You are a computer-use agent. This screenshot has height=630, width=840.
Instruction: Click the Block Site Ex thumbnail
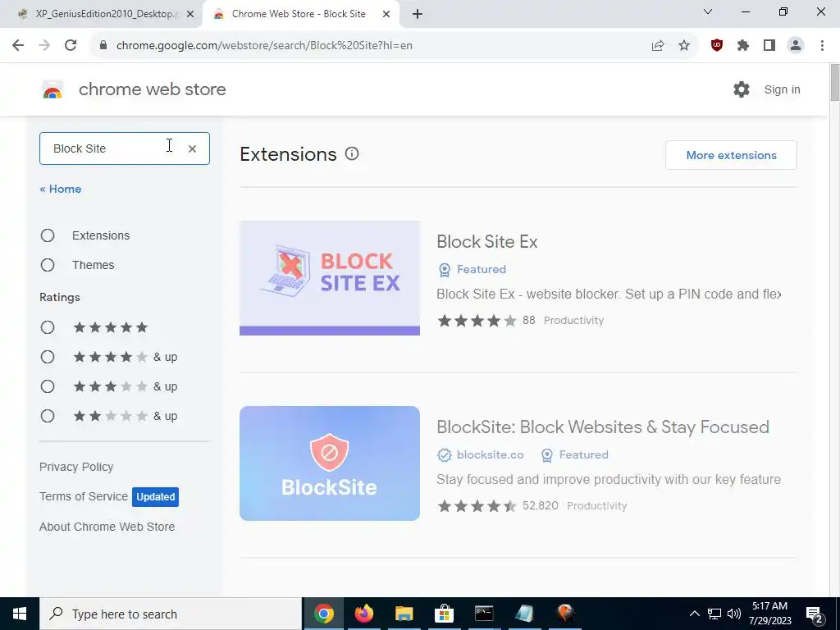coord(330,278)
